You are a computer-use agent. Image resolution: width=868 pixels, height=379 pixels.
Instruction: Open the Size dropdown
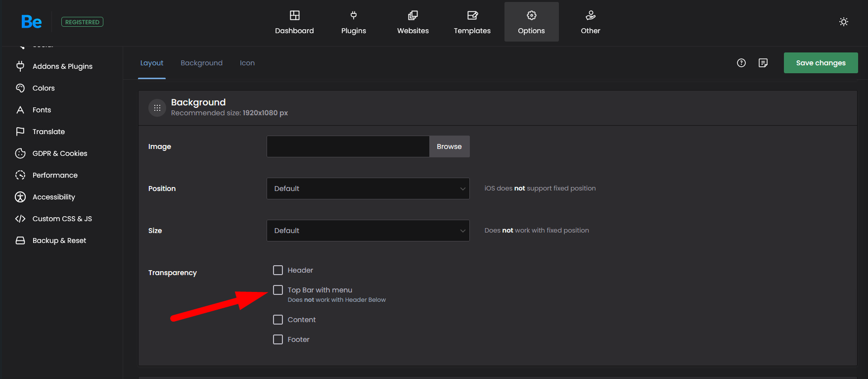click(368, 231)
